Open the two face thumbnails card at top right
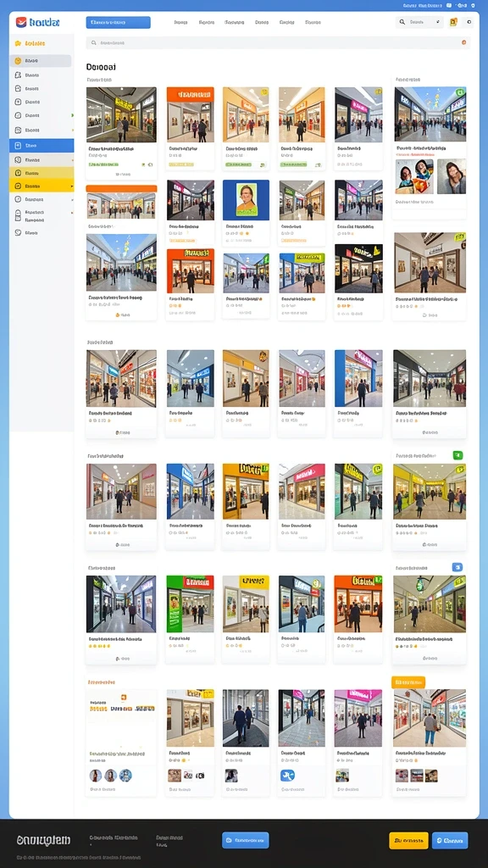488x868 pixels. 430,176
